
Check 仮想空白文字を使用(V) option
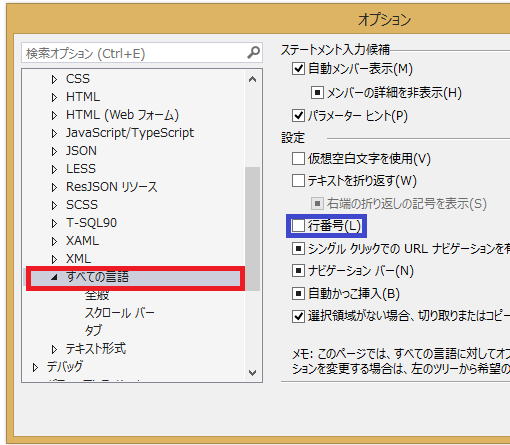pos(298,159)
